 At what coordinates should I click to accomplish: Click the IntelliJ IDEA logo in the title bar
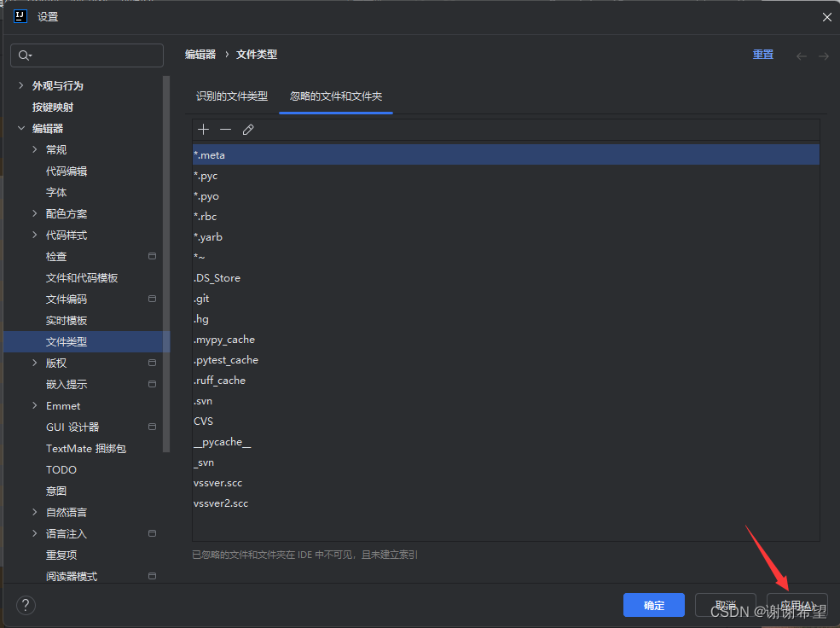(19, 16)
